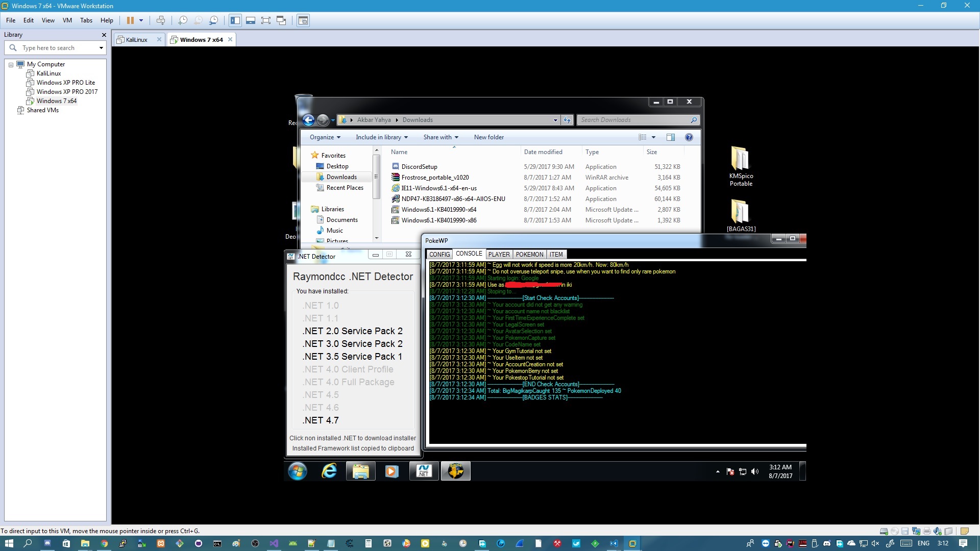Select the DiscordSetup file
The height and width of the screenshot is (551, 980).
pyautogui.click(x=419, y=167)
